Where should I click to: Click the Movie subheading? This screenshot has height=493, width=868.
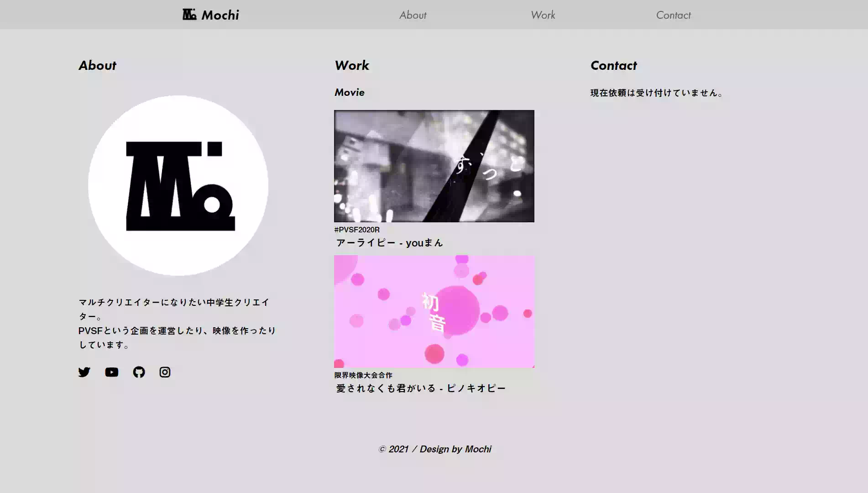pyautogui.click(x=350, y=92)
